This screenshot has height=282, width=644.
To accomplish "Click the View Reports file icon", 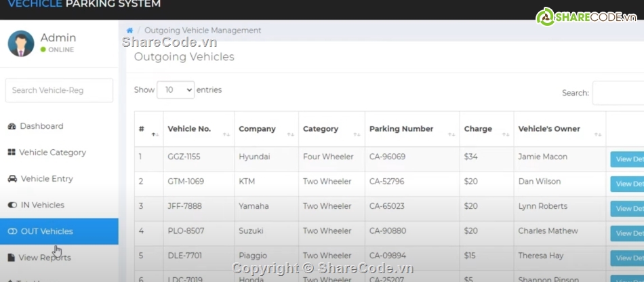I will [x=12, y=258].
